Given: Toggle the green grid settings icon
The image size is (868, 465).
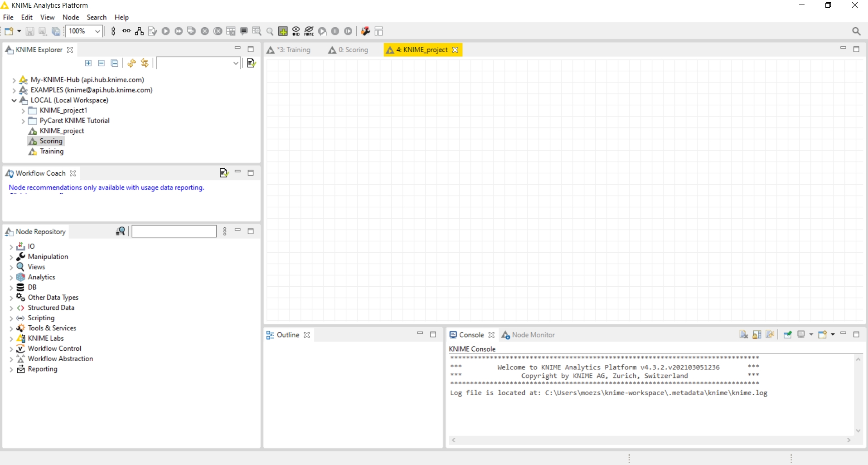Looking at the screenshot, I should (283, 31).
